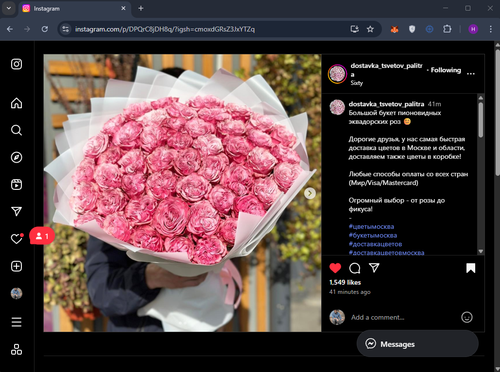Click the address bar URL

pyautogui.click(x=165, y=29)
